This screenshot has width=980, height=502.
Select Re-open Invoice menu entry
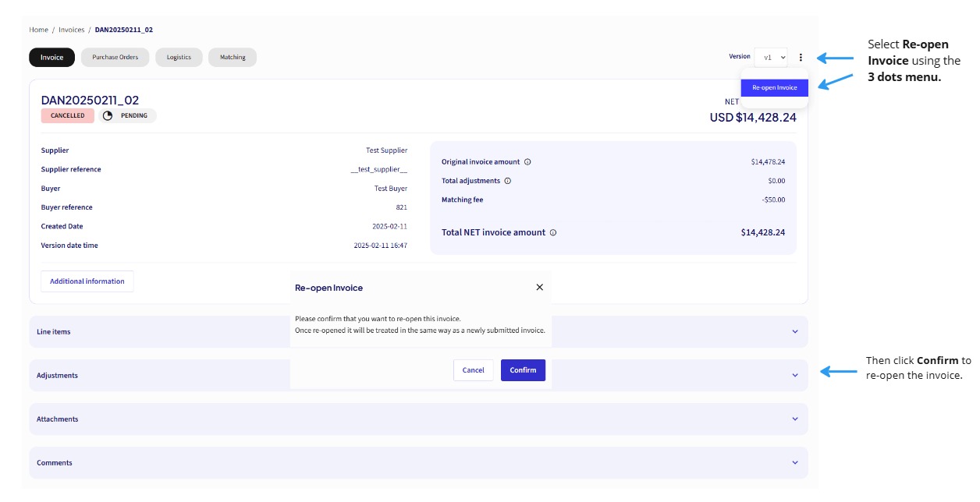(x=775, y=88)
